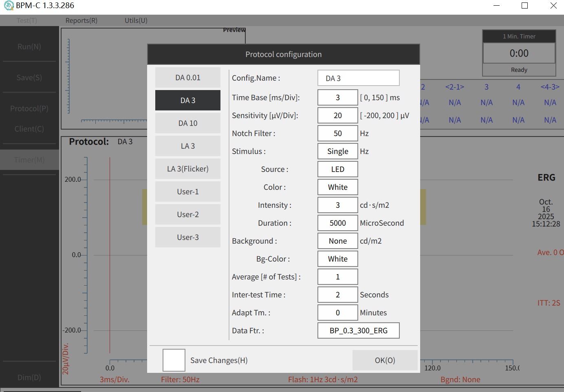Viewport: 564px width, 392px height.
Task: Edit the Config.Name text field
Action: (x=358, y=78)
